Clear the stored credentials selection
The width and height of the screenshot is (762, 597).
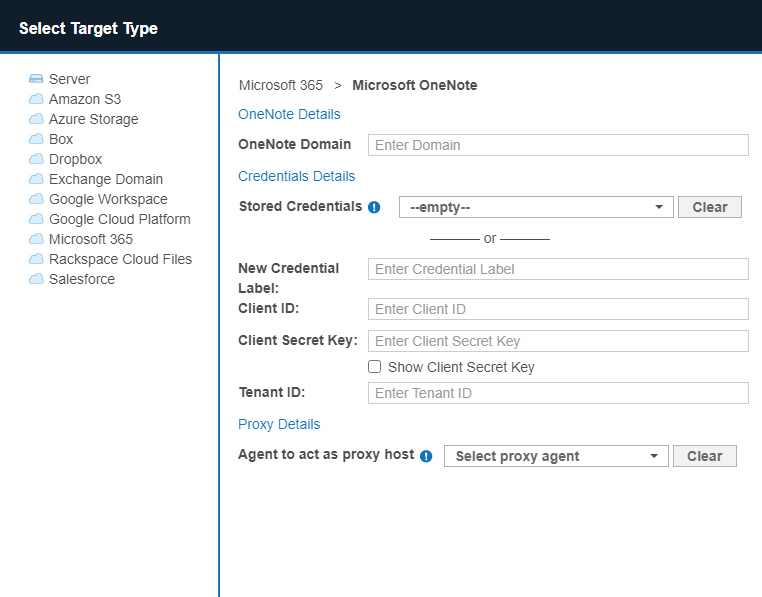[x=709, y=207]
